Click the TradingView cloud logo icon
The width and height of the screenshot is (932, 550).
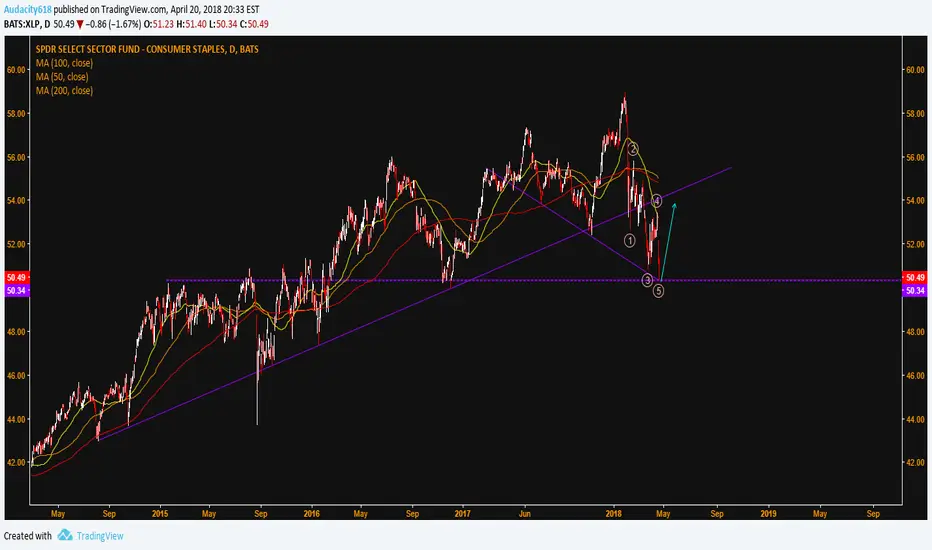(x=65, y=535)
